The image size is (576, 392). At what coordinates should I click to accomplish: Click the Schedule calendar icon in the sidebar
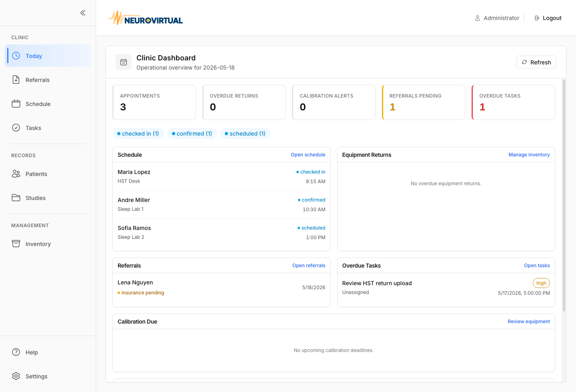pyautogui.click(x=16, y=104)
